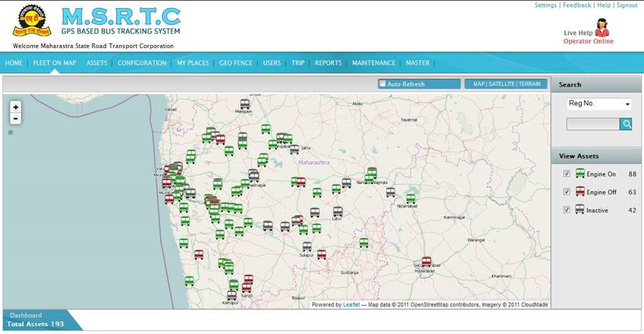Open the ASSETS menu
Viewport: 644px width, 334px height.
pyautogui.click(x=97, y=63)
